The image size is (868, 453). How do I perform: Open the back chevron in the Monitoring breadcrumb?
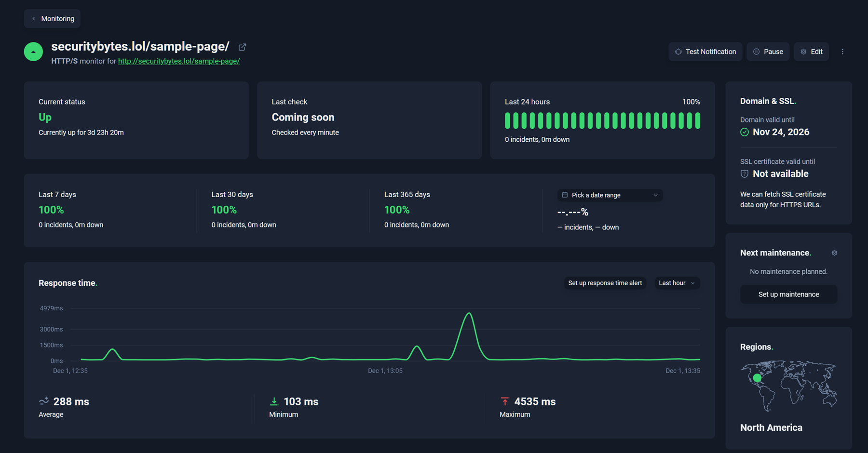(x=33, y=18)
